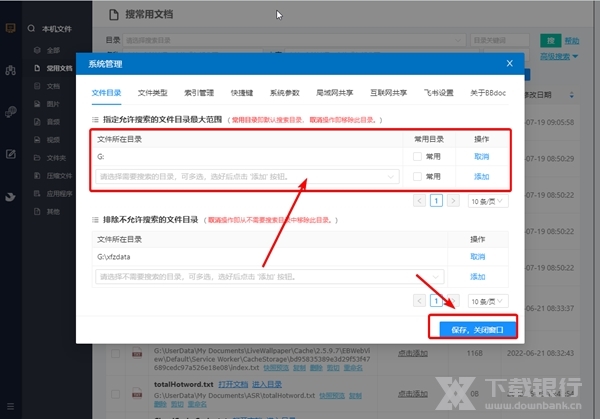Image resolution: width=600 pixels, height=419 pixels.
Task: Click the hamburger menu icon at the bottom left
Action: 10,406
